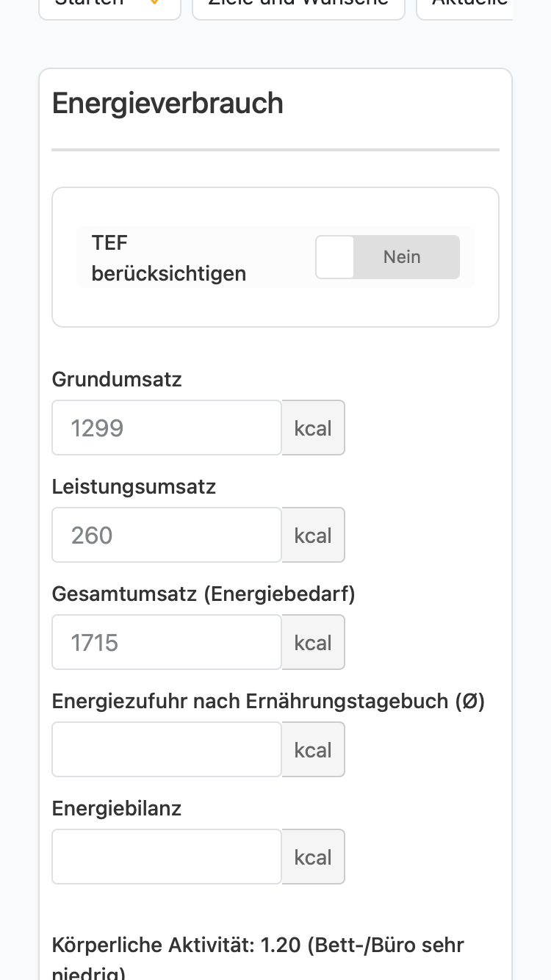Click the yellow icon on the Starten button
551x980 pixels.
pos(154,2)
